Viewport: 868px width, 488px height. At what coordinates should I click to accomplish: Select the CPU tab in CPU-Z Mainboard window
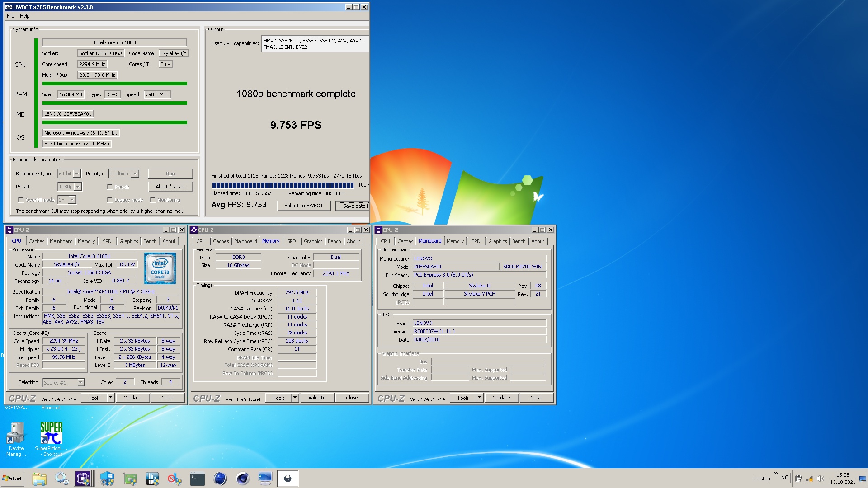pyautogui.click(x=386, y=241)
